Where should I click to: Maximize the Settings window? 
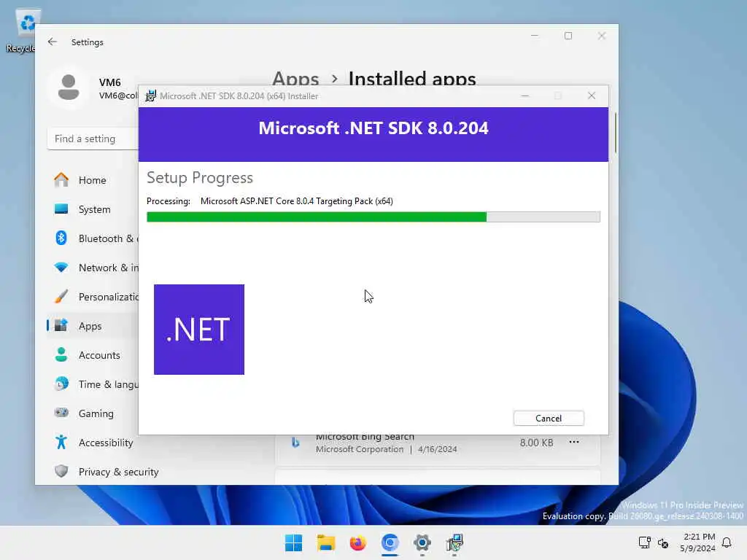(x=568, y=36)
